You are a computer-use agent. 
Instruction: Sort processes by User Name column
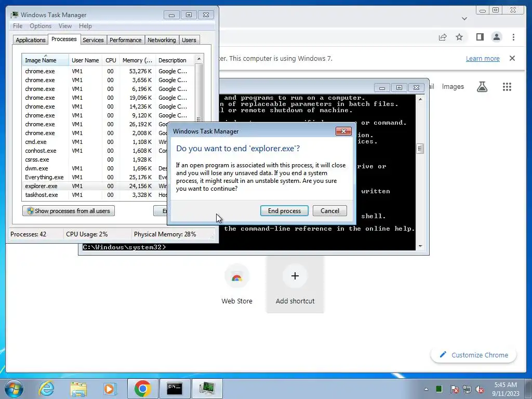[x=85, y=60]
